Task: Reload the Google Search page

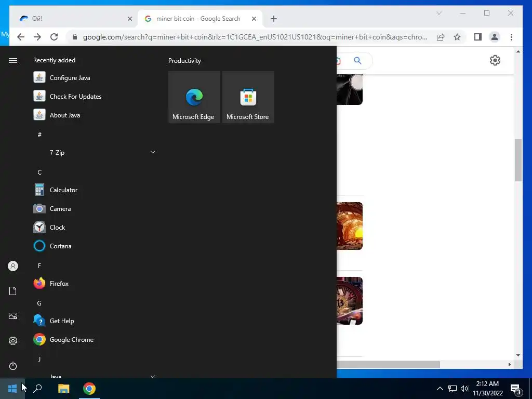Action: pyautogui.click(x=54, y=37)
